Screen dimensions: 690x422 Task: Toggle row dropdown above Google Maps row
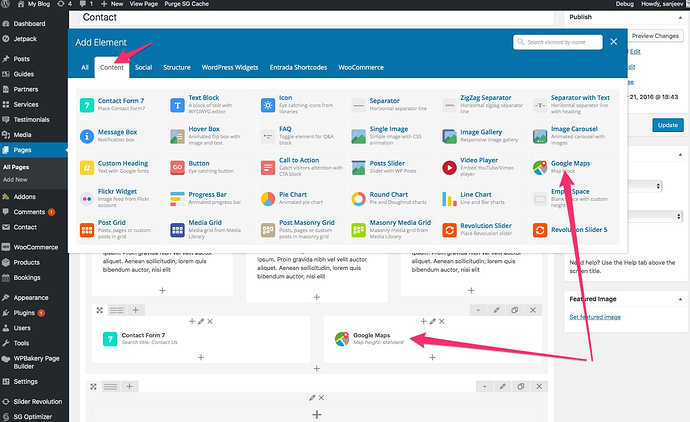478,310
